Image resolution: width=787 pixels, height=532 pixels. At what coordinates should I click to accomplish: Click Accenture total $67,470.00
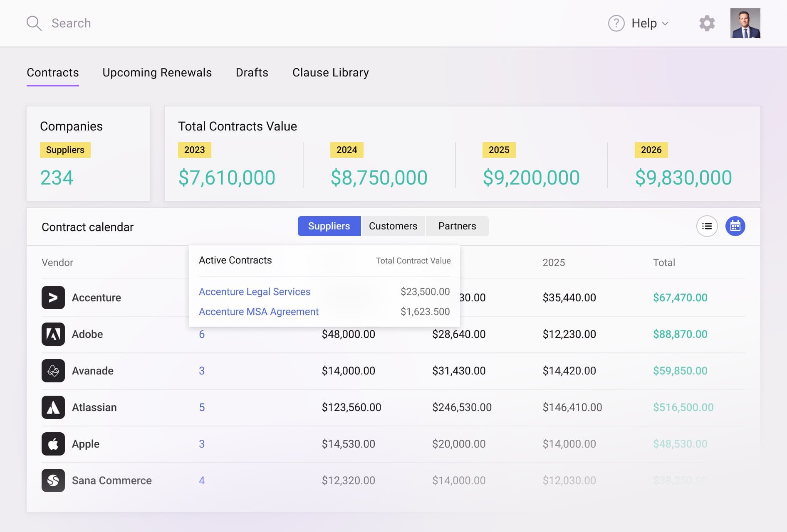tap(680, 298)
